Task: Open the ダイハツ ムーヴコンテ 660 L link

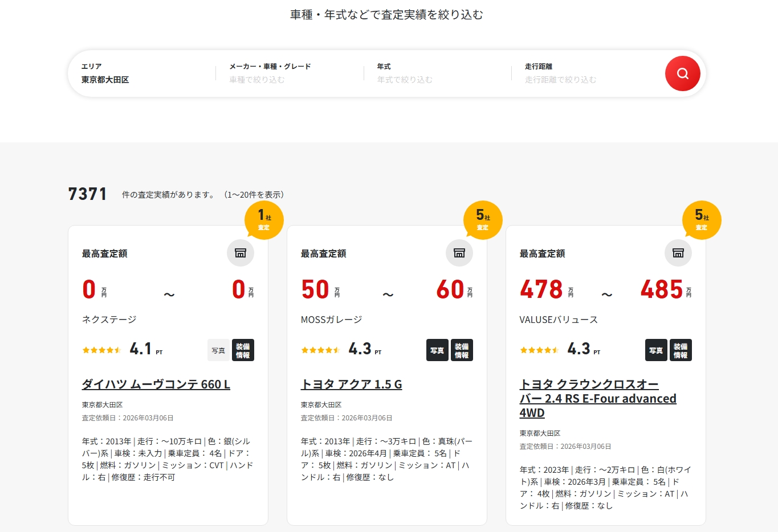Action: click(156, 384)
